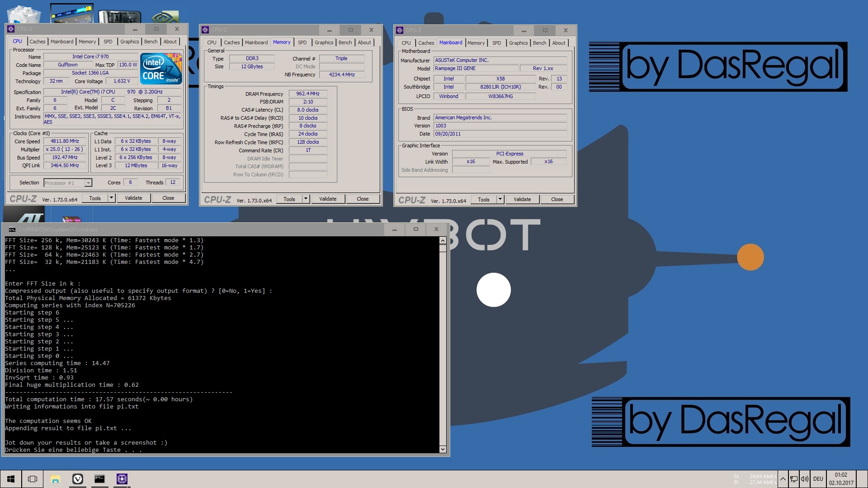
Task: Click Validate button in Mainboard window
Action: click(x=522, y=199)
